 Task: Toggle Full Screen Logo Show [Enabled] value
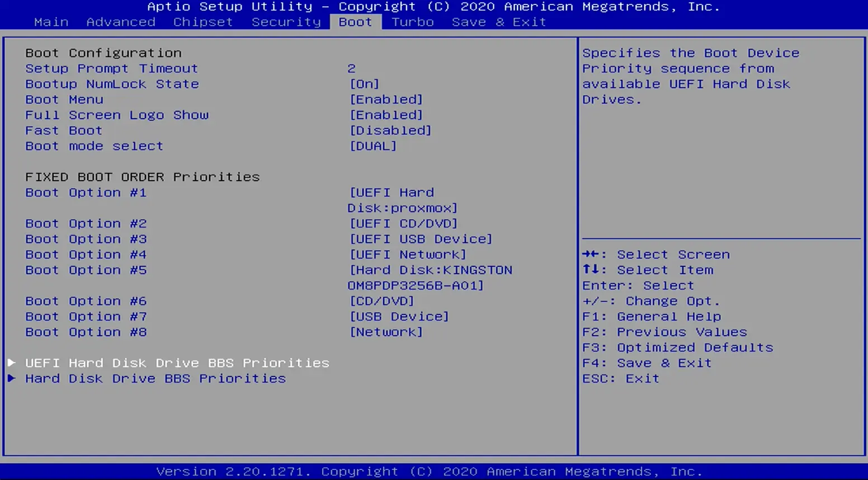[386, 115]
